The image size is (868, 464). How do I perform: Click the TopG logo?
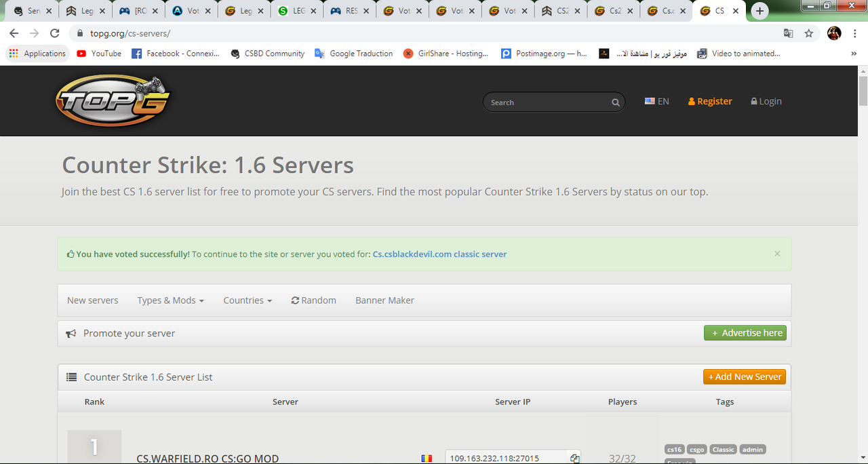[x=112, y=100]
